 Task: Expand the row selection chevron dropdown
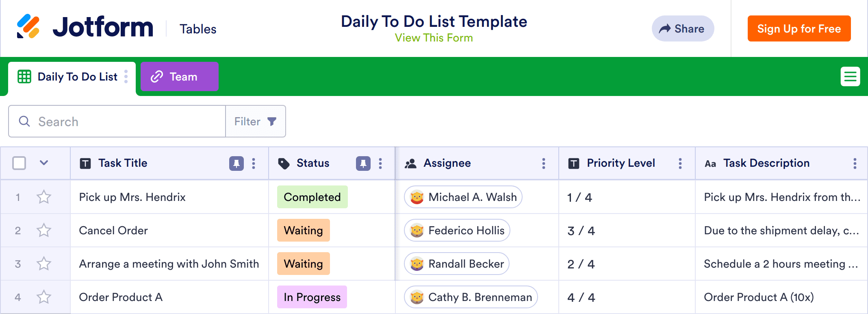point(44,163)
